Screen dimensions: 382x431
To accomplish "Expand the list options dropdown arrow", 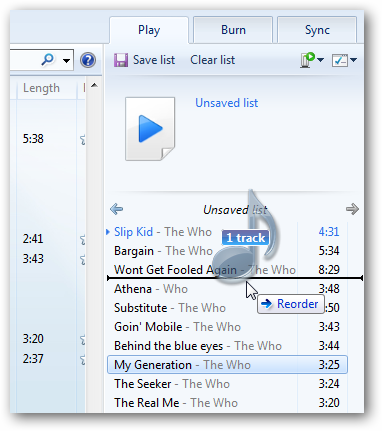I will [x=353, y=60].
